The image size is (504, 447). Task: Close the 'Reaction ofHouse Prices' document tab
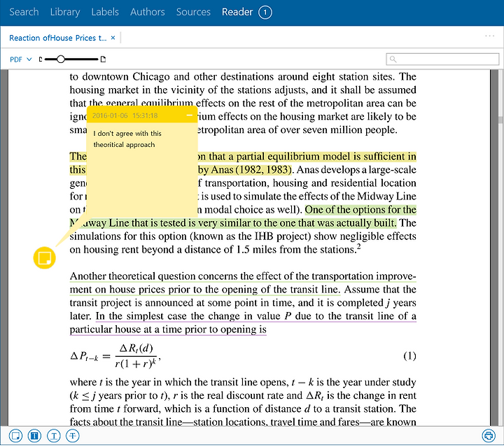tap(113, 38)
